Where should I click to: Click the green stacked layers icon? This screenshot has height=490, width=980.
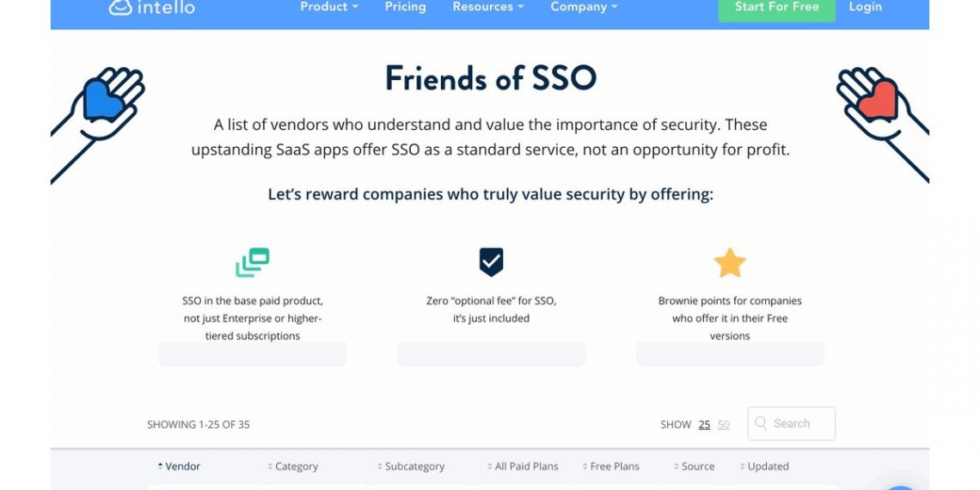253,262
